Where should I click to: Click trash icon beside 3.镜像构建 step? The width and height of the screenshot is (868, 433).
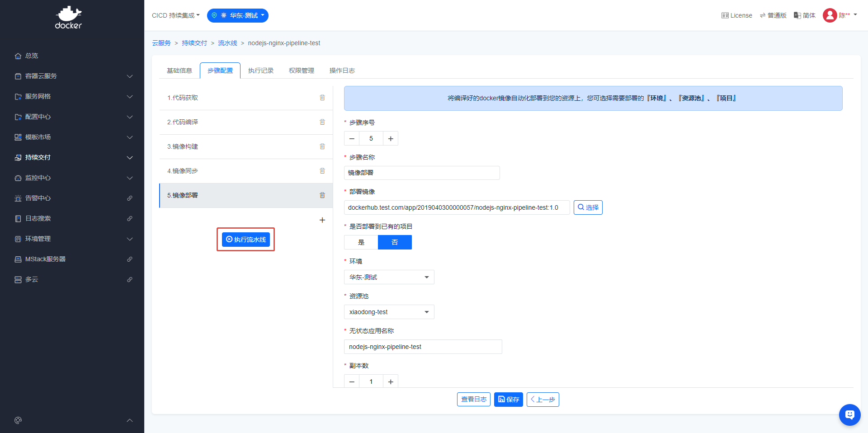click(322, 146)
